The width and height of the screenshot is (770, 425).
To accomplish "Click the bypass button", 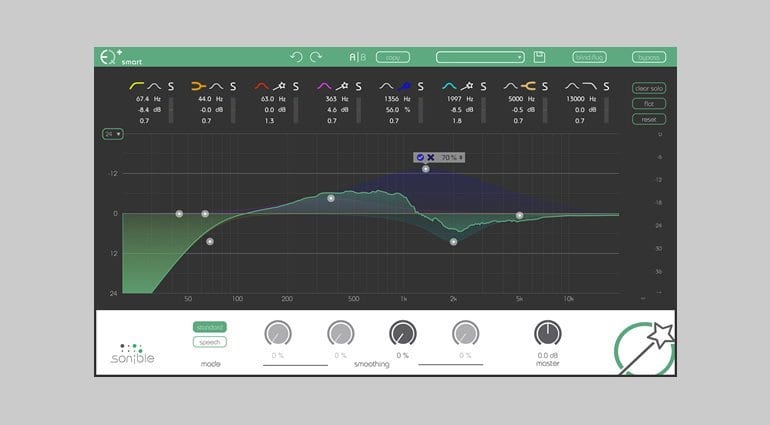I will [649, 57].
